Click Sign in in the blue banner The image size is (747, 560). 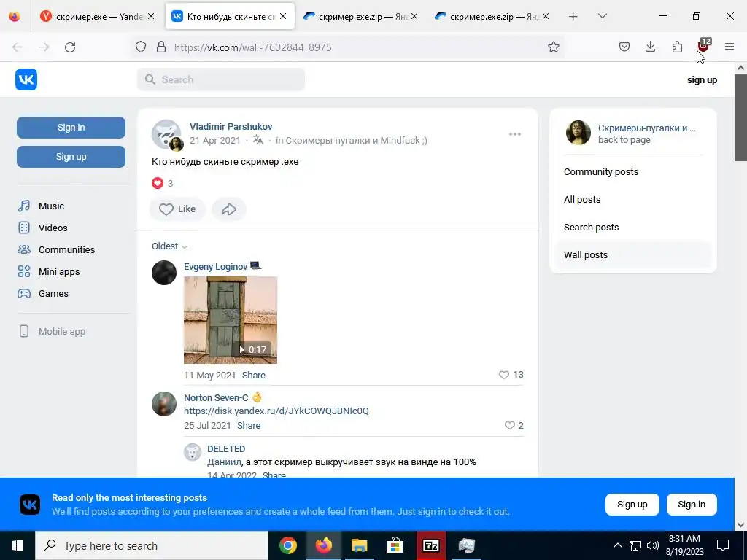click(x=692, y=505)
